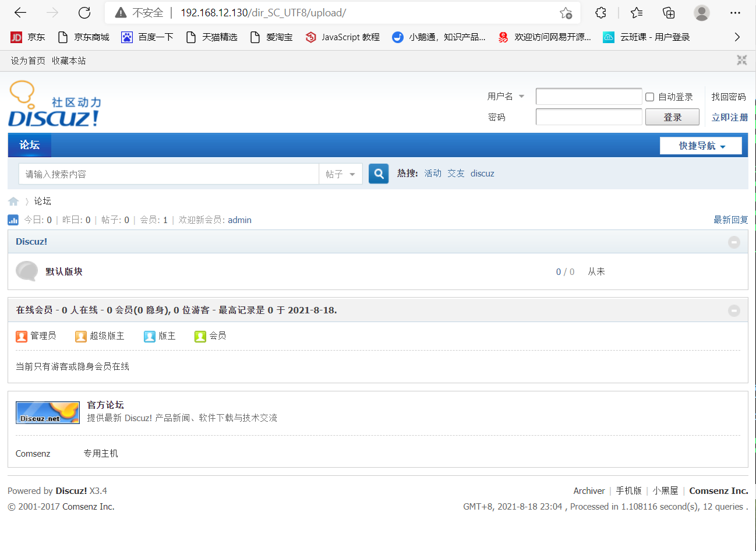
Task: Click 收藏本站 in the top bar
Action: (69, 61)
